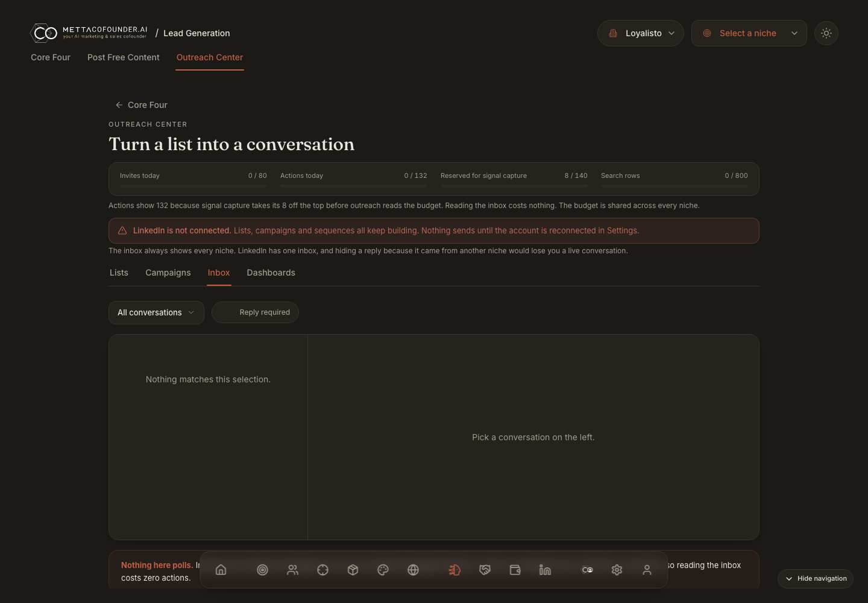Click the warning triangle icon in LinkedIn alert
Image resolution: width=868 pixels, height=603 pixels.
click(122, 230)
